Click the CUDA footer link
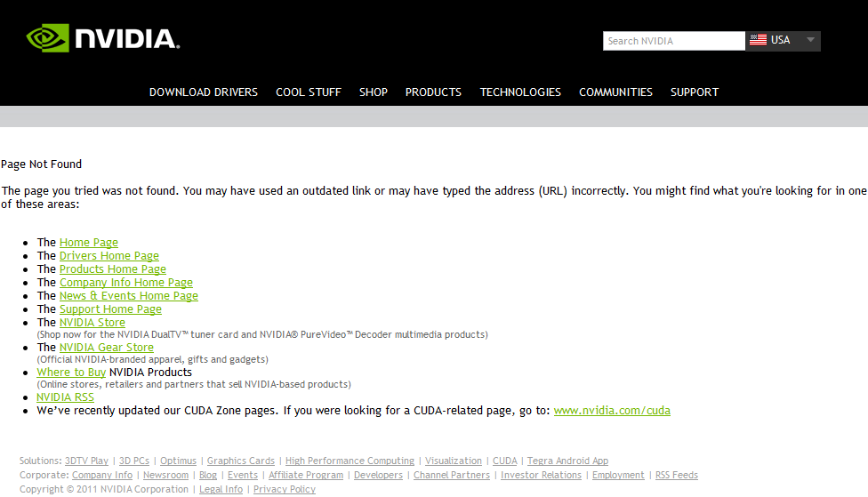Image resolution: width=868 pixels, height=497 pixels. tap(505, 461)
